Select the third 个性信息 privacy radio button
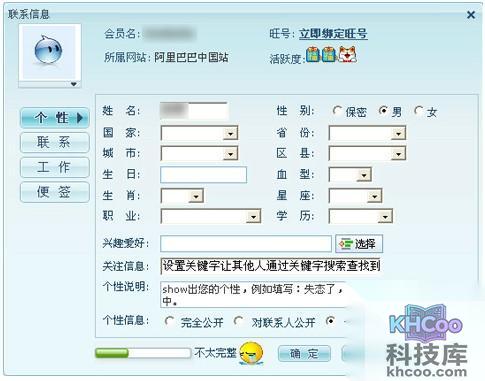This screenshot has height=381, width=485. click(330, 321)
